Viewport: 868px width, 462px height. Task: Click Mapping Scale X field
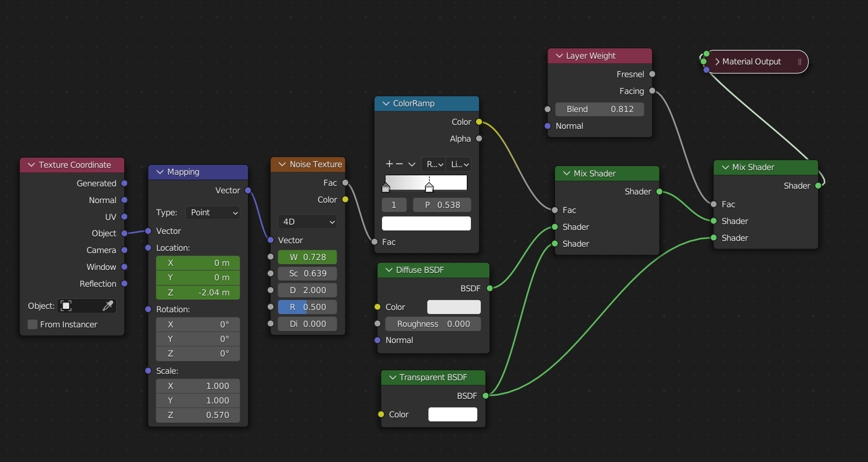[x=198, y=386]
